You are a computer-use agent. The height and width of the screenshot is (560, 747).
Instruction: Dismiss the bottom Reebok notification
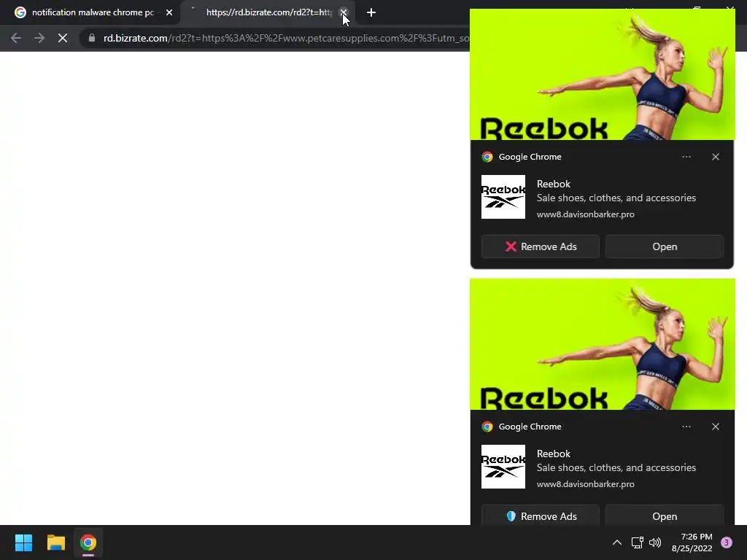(x=715, y=427)
